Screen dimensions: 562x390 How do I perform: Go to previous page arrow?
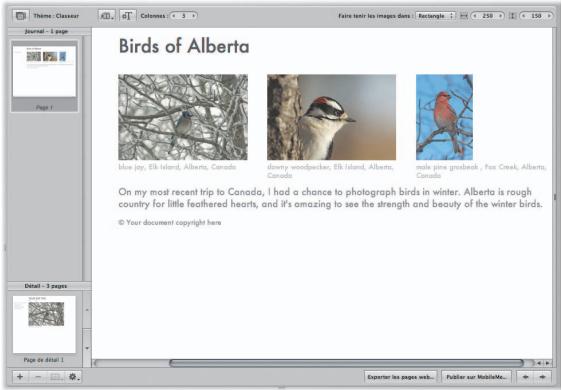[x=525, y=377]
